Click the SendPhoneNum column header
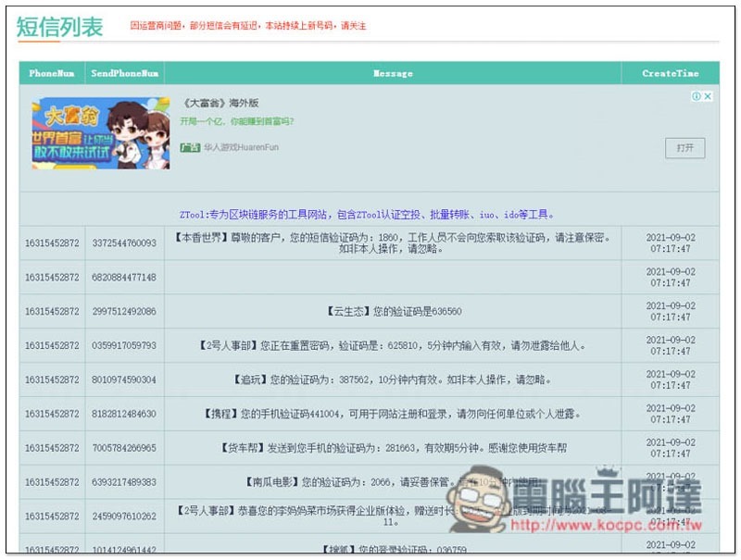 125,73
